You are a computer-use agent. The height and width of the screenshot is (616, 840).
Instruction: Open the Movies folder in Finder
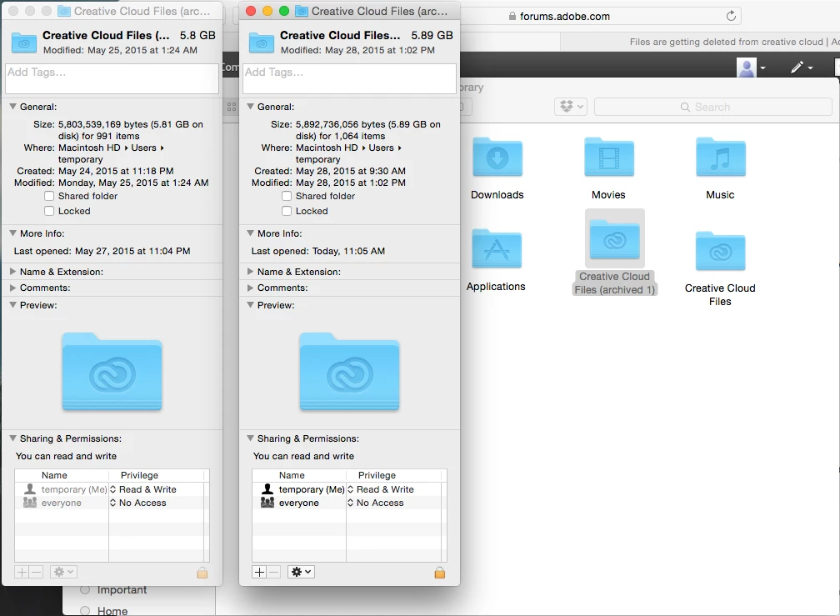pos(609,158)
